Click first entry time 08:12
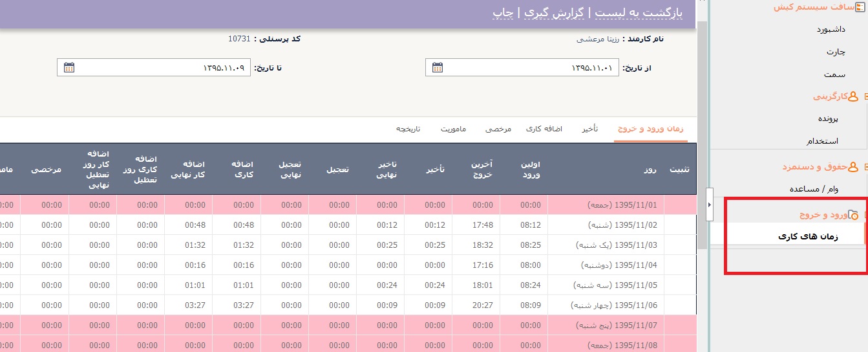 531,225
